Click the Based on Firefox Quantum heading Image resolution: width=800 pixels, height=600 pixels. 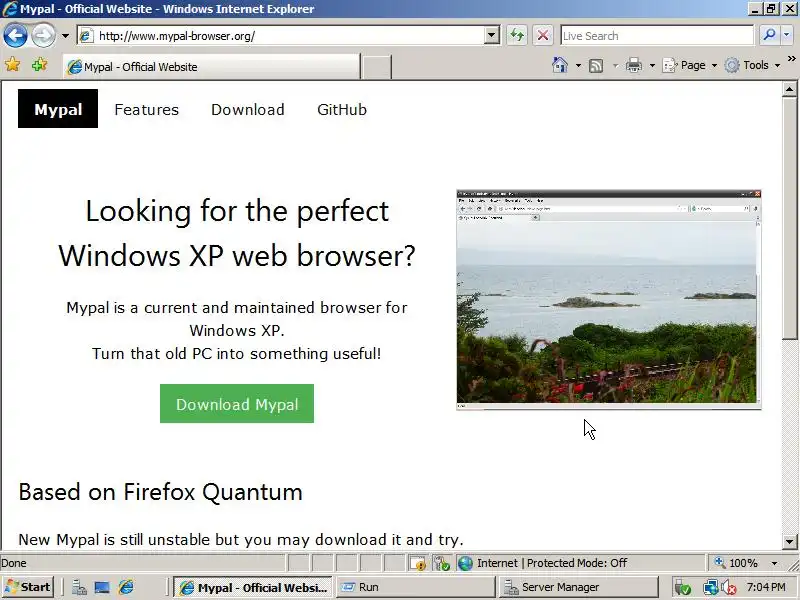coord(160,492)
